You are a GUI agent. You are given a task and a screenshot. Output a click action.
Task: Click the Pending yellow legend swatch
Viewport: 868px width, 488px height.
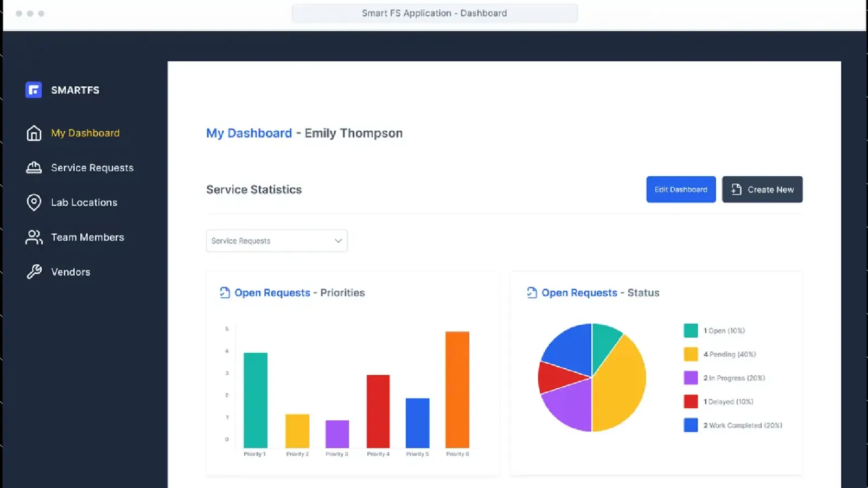click(x=690, y=354)
